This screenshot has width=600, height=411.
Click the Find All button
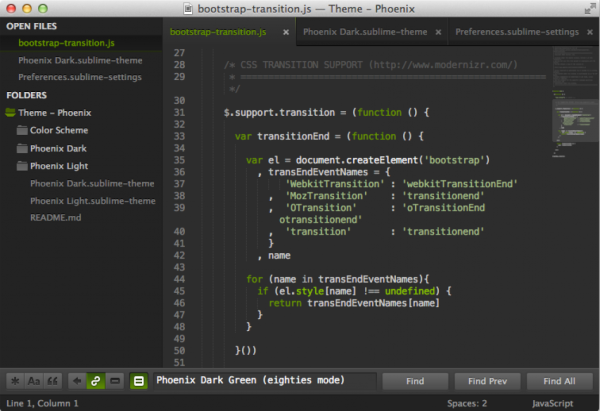(x=559, y=381)
